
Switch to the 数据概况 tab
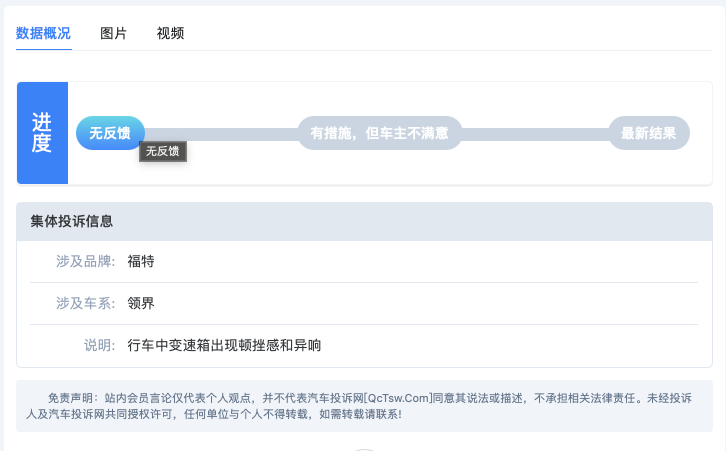pyautogui.click(x=43, y=33)
